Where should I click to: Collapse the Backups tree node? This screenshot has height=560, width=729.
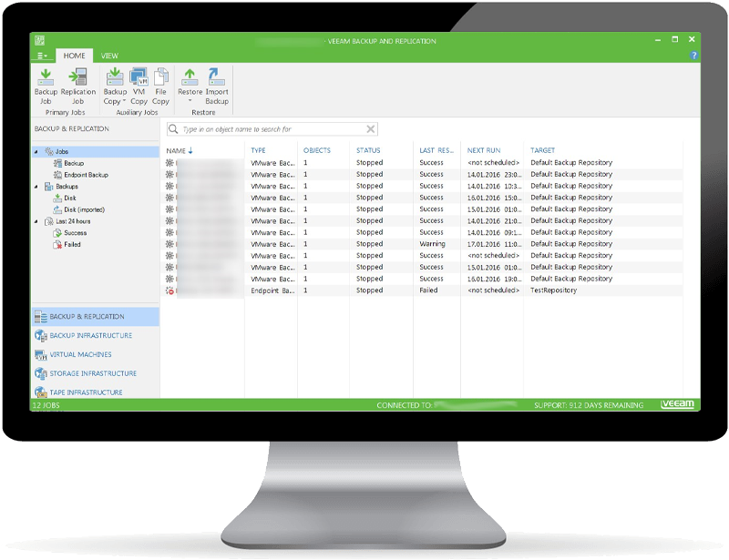[36, 187]
